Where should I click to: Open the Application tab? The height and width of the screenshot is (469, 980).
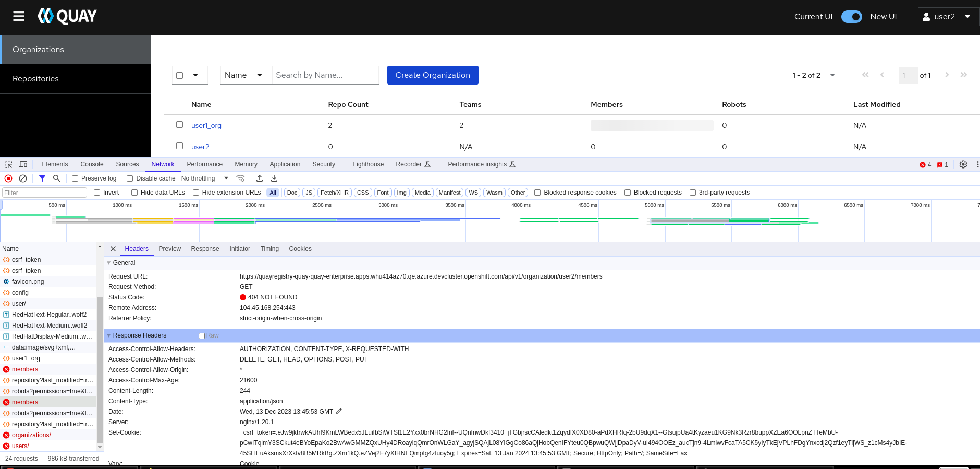285,164
